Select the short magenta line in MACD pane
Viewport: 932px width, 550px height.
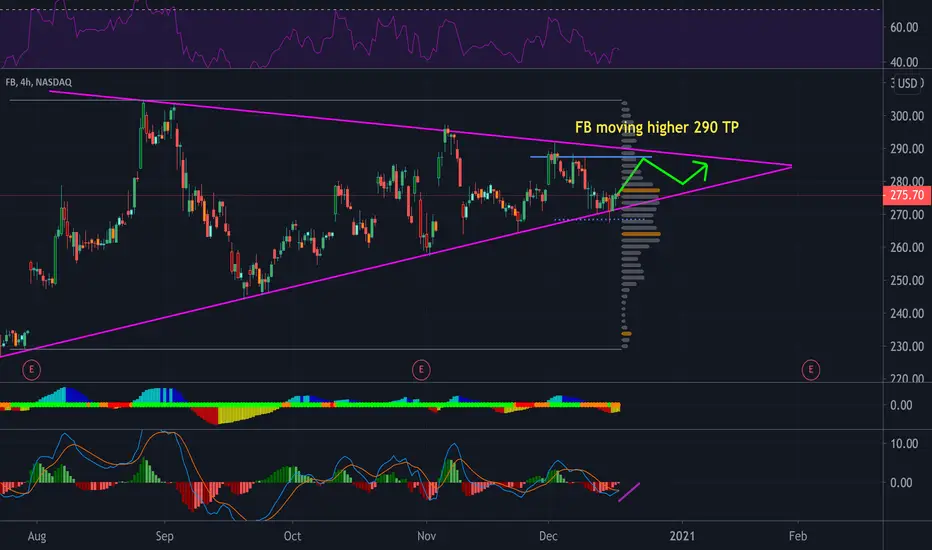pyautogui.click(x=629, y=492)
